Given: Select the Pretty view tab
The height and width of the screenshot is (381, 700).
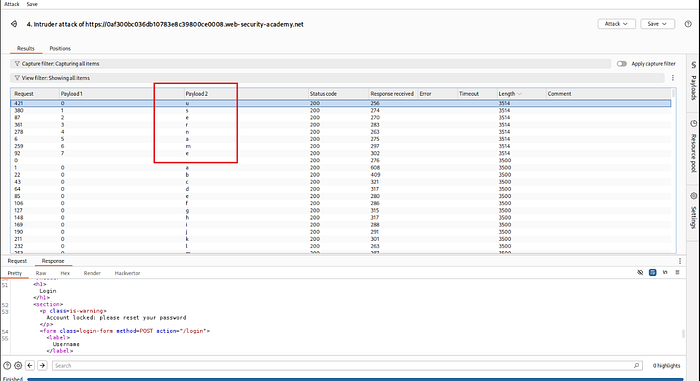Looking at the screenshot, I should (14, 273).
